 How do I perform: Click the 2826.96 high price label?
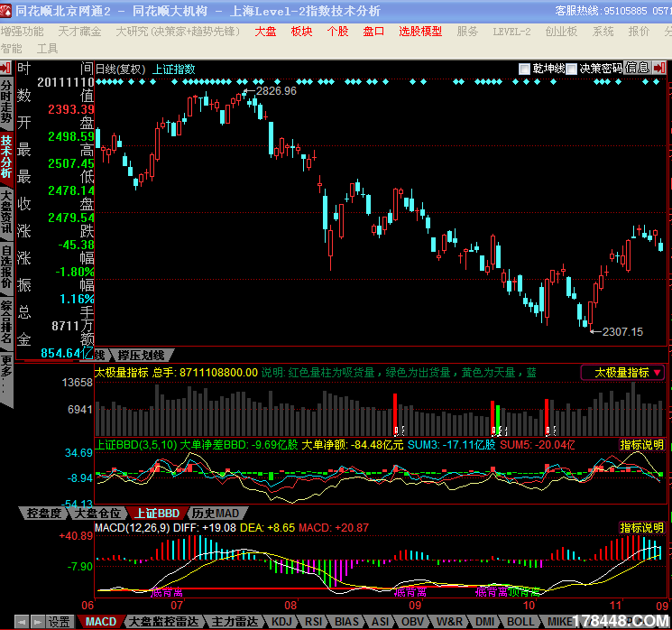(276, 91)
